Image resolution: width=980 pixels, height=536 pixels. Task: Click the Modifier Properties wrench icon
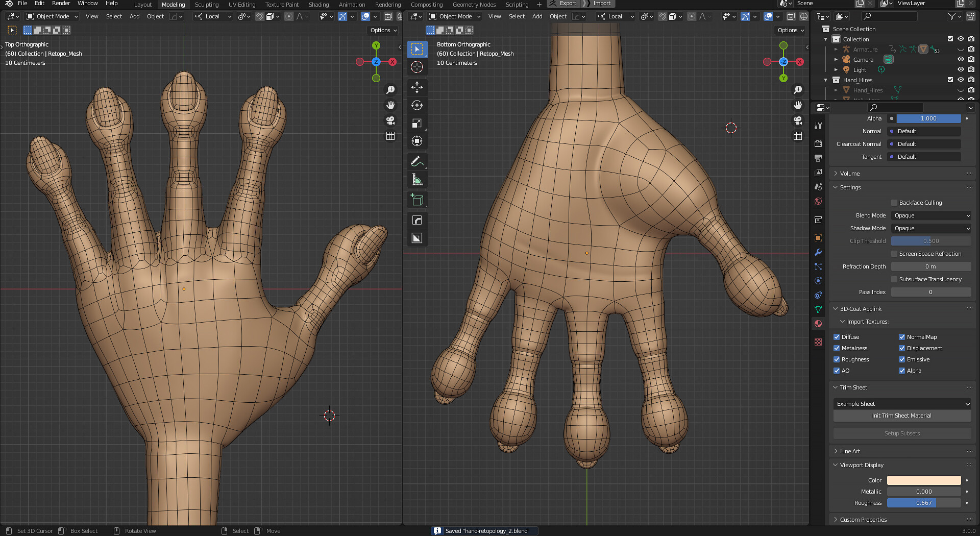point(818,252)
